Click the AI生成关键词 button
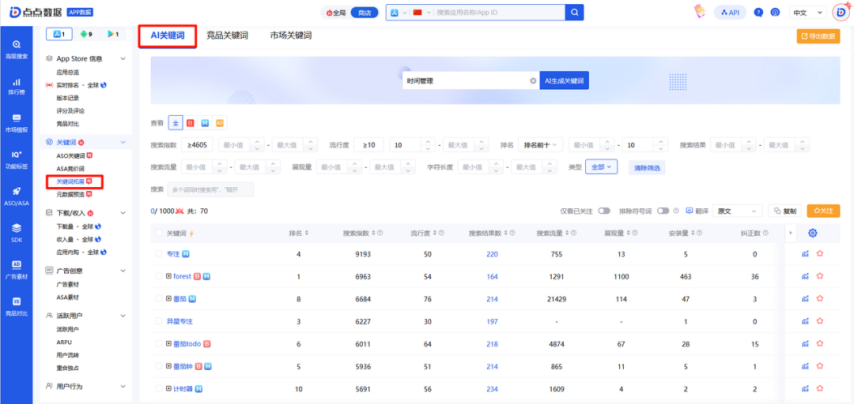 click(563, 81)
